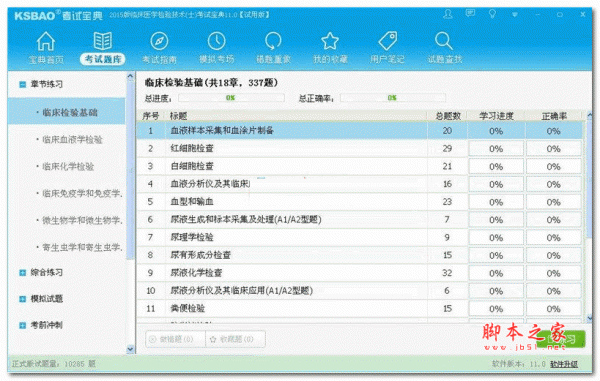Click sidebar scrollbar down arrow
Screen dimensions: 600x381
coord(130,349)
